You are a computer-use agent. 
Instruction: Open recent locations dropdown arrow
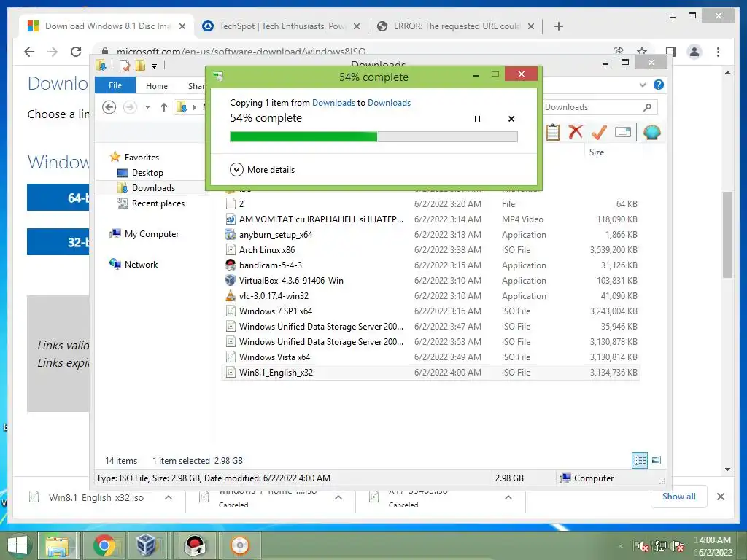point(147,107)
